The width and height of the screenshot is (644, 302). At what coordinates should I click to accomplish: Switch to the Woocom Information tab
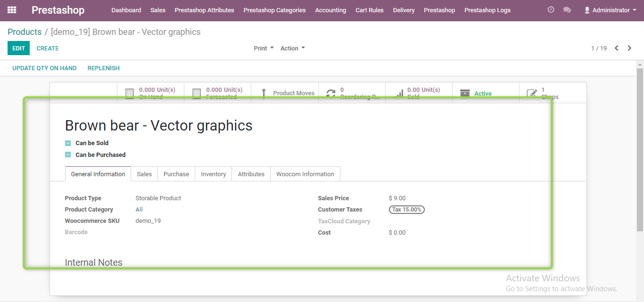click(x=305, y=174)
